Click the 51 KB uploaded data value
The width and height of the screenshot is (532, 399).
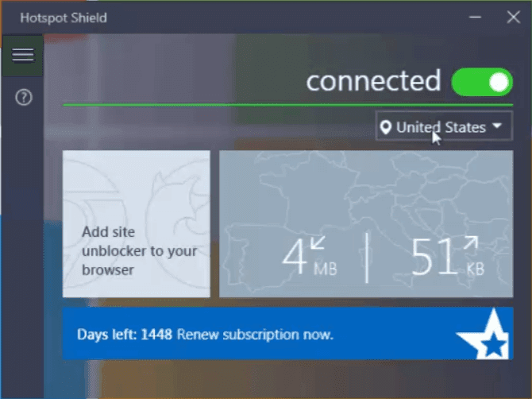pyautogui.click(x=448, y=256)
